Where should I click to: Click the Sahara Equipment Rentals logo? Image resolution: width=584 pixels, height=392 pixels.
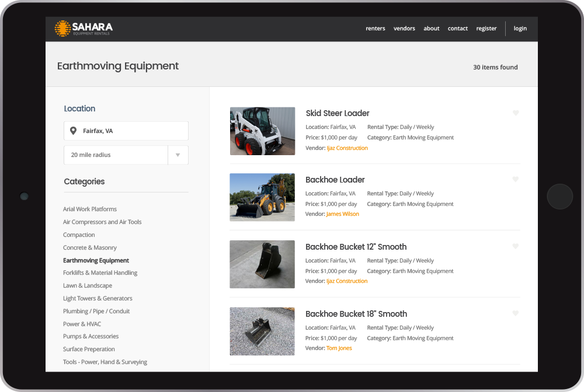(x=84, y=28)
